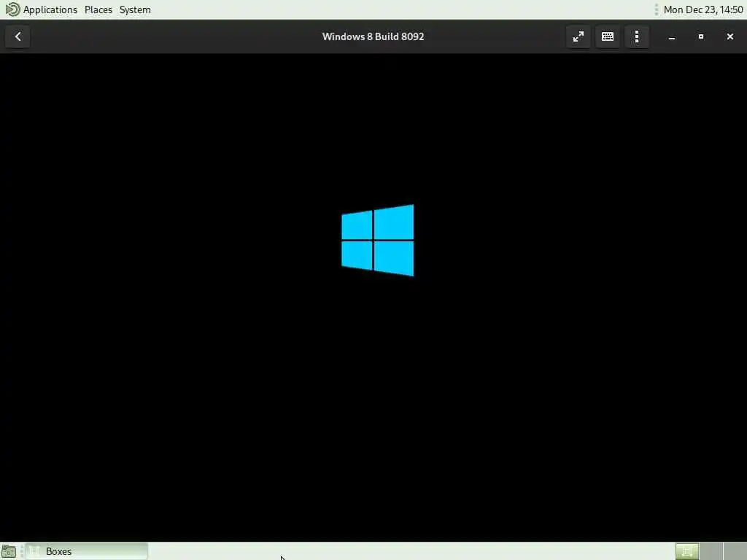Open the three-dot actions menu

(x=637, y=36)
